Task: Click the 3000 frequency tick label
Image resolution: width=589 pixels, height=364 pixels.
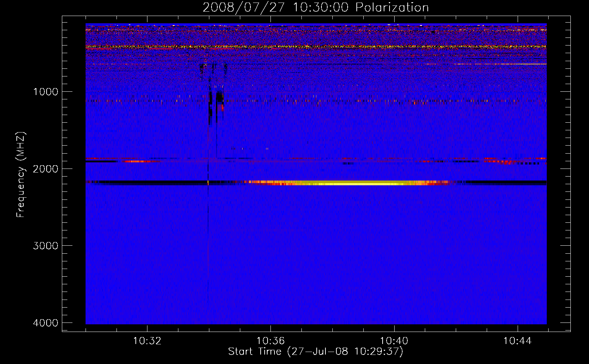Action: coord(46,246)
